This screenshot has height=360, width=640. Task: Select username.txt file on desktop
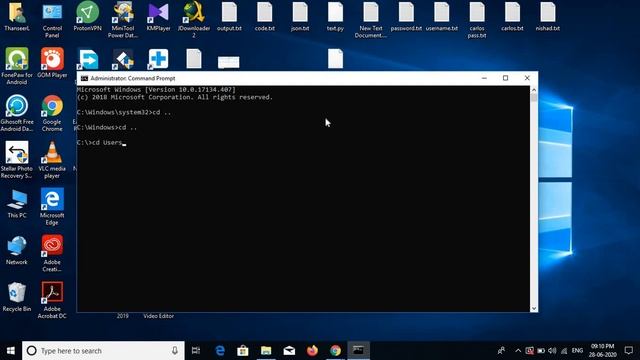pyautogui.click(x=442, y=16)
